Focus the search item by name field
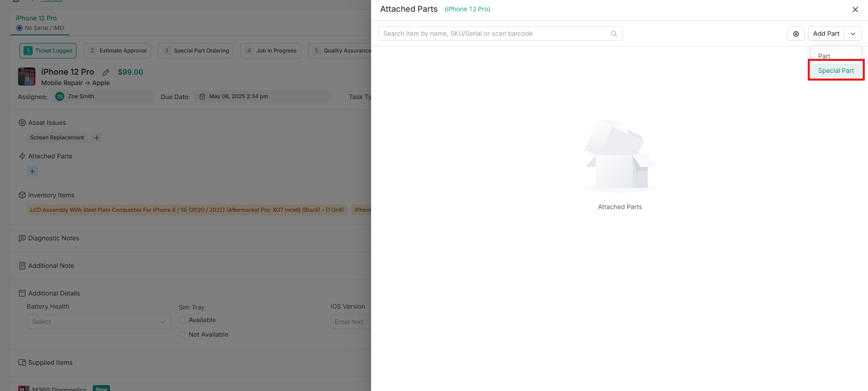This screenshot has height=391, width=868. coord(500,33)
